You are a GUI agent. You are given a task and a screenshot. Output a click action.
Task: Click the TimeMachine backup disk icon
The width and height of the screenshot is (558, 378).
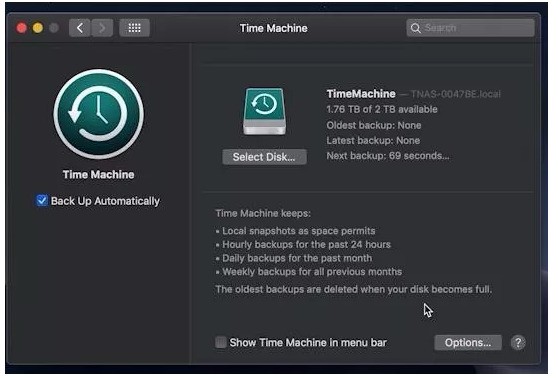pyautogui.click(x=264, y=111)
